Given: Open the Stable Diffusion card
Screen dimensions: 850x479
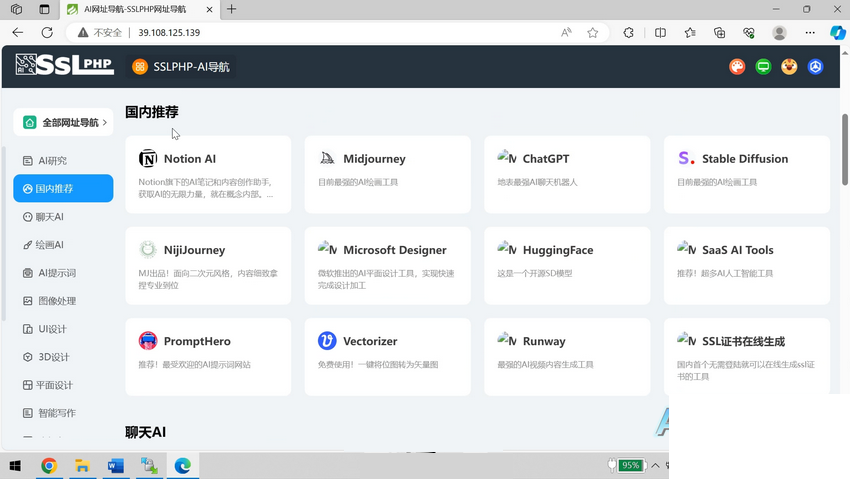Looking at the screenshot, I should click(x=746, y=174).
